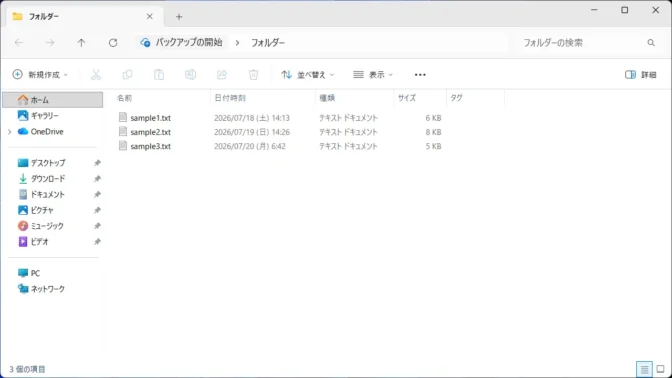The height and width of the screenshot is (378, 672).
Task: Click the Rename icon in toolbar
Action: pos(190,75)
